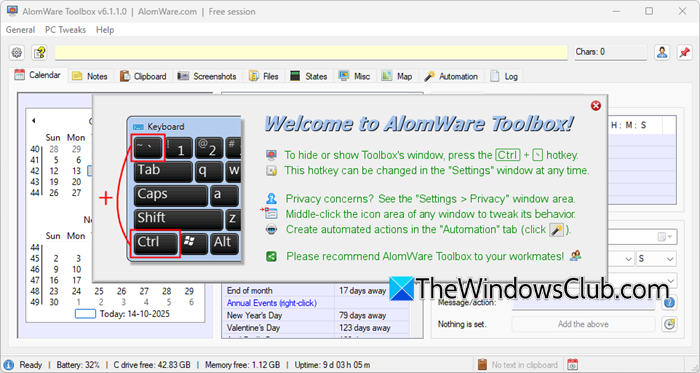This screenshot has width=700, height=373.
Task: Open the Log tab
Action: pyautogui.click(x=504, y=76)
